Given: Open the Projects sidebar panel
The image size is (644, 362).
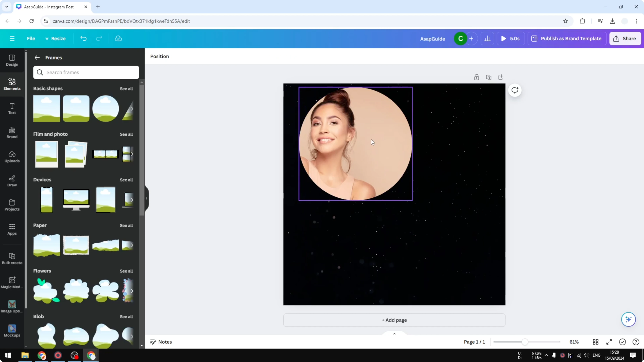Looking at the screenshot, I should [x=12, y=205].
